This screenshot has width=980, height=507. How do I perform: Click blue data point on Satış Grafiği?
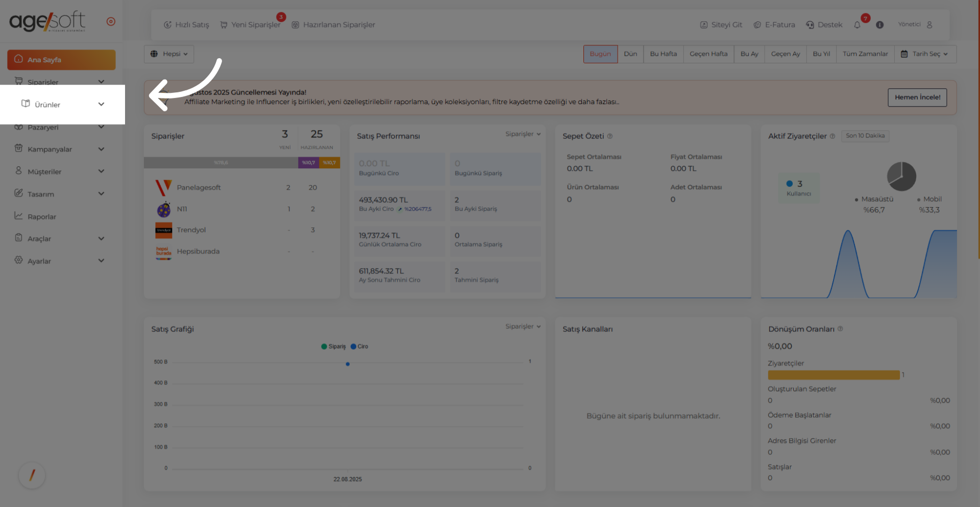point(348,364)
